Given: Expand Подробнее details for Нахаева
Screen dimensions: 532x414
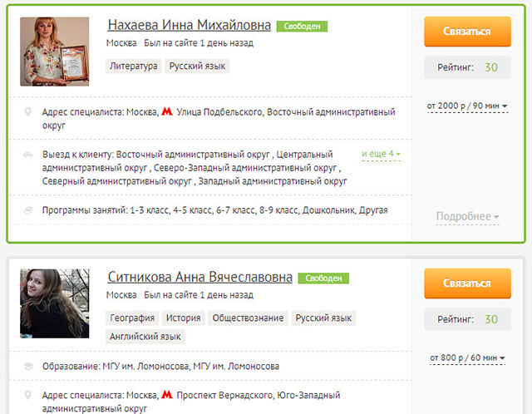Looking at the screenshot, I should [467, 216].
